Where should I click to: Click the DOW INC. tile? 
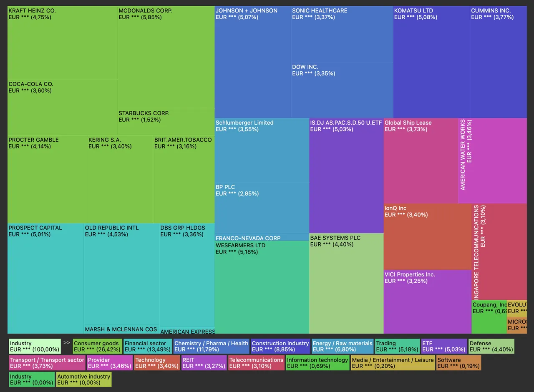pyautogui.click(x=342, y=90)
